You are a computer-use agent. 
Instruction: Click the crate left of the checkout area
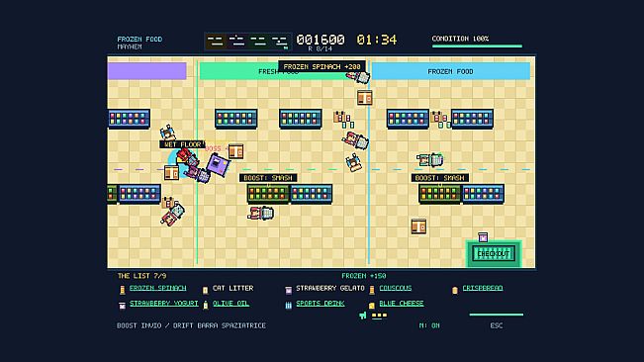(x=418, y=226)
